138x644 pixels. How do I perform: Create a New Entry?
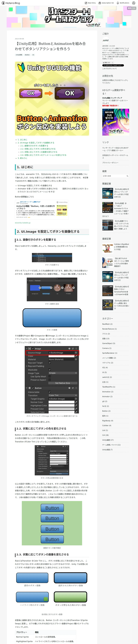click(x=90, y=3)
